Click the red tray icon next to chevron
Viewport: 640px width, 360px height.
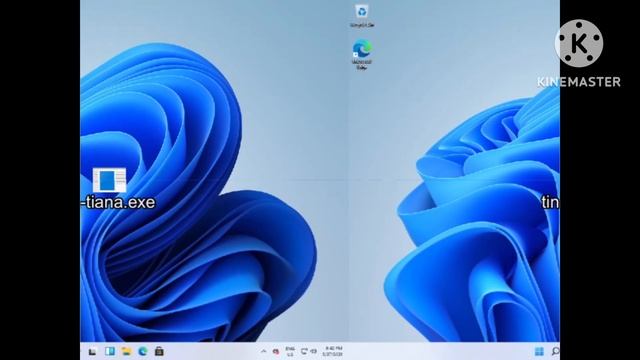click(x=276, y=351)
